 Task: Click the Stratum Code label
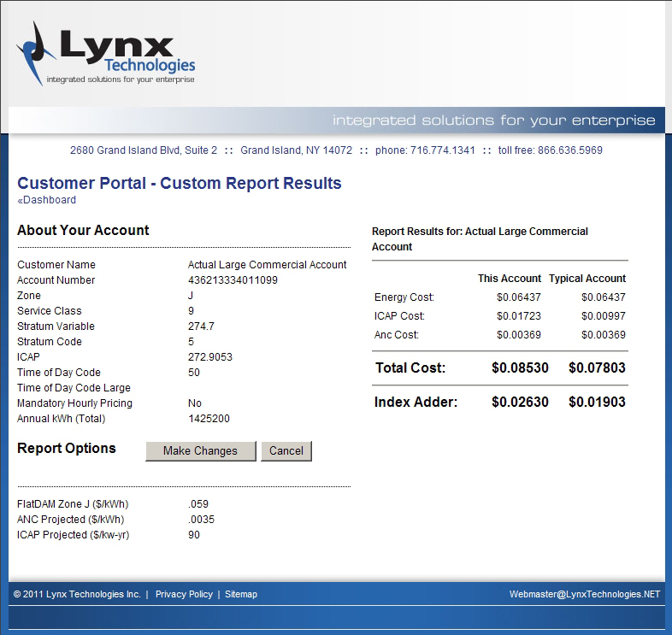[50, 342]
